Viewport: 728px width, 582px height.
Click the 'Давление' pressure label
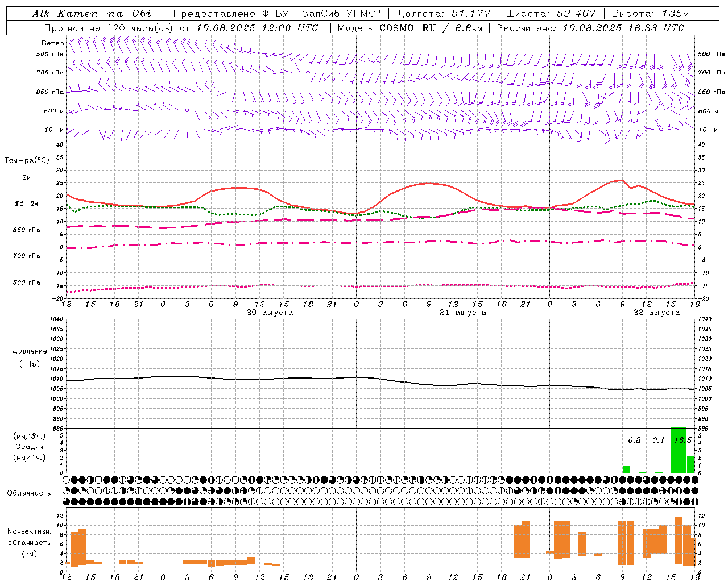click(x=30, y=351)
